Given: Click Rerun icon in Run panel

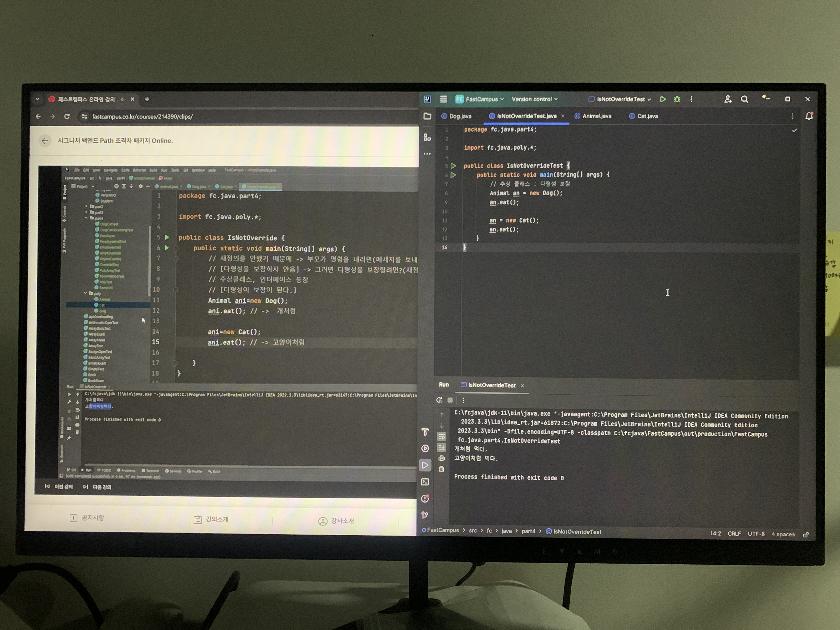Looking at the screenshot, I should pyautogui.click(x=439, y=400).
